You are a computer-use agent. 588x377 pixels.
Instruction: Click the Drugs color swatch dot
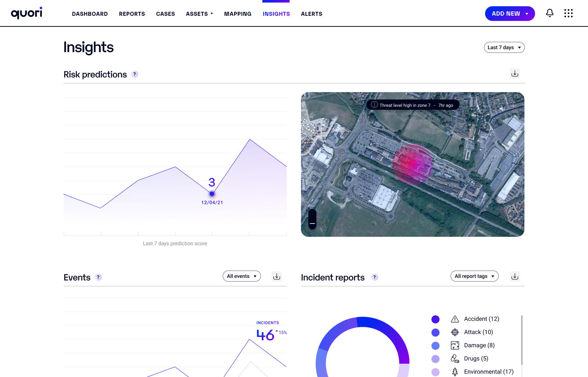(x=435, y=359)
